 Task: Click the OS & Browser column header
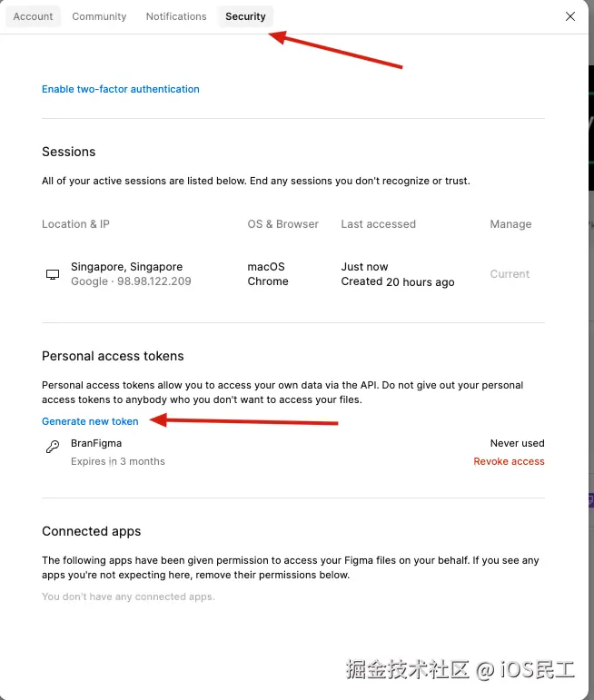pyautogui.click(x=282, y=224)
